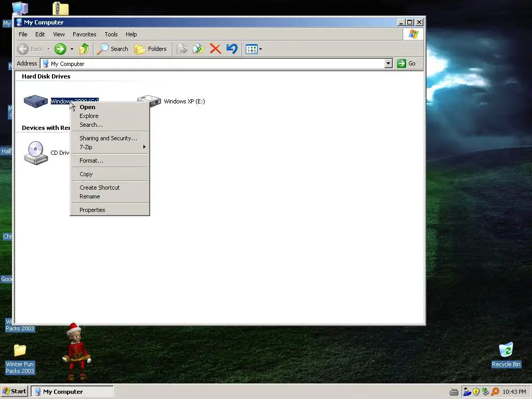Click the Start button
Screen dimensions: 532x399
coord(15,391)
